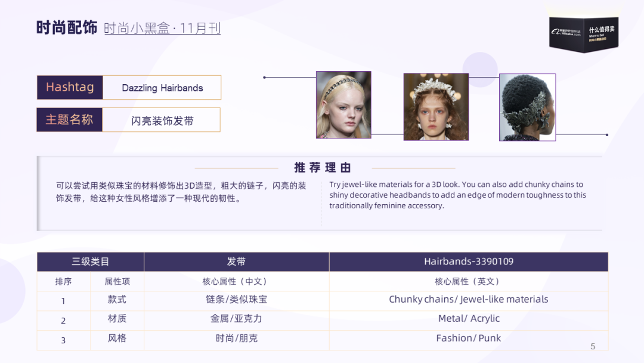The width and height of the screenshot is (644, 363).
Task: Click the 主题名称 label box
Action: (70, 119)
